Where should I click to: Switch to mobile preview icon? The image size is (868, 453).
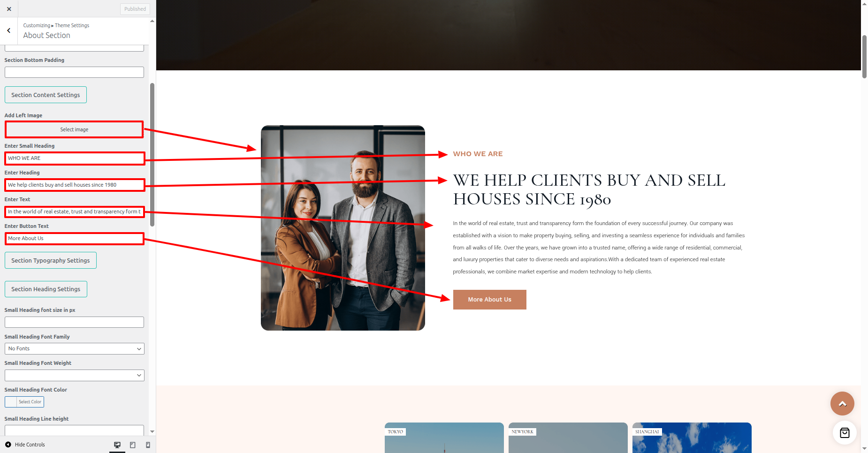tap(148, 445)
